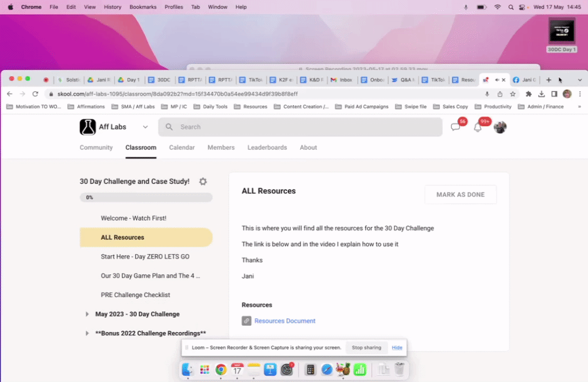588x382 pixels.
Task: Open Safari from the dock
Action: [x=327, y=369]
